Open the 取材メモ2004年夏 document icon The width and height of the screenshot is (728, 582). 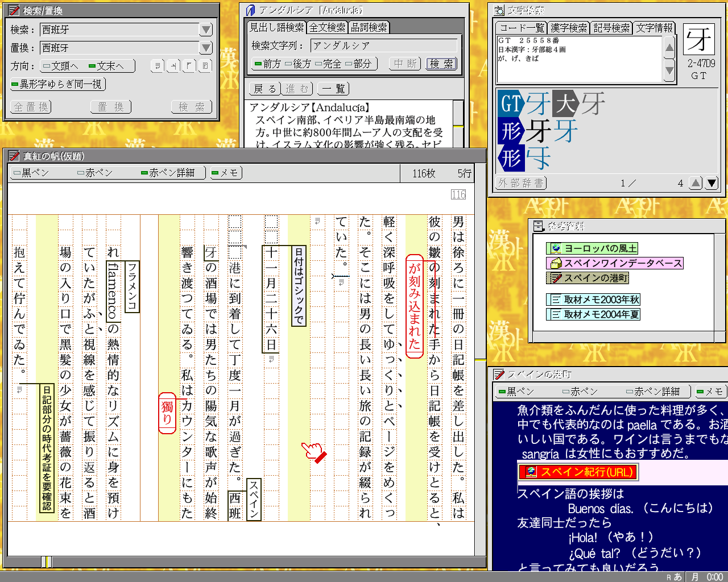click(556, 314)
